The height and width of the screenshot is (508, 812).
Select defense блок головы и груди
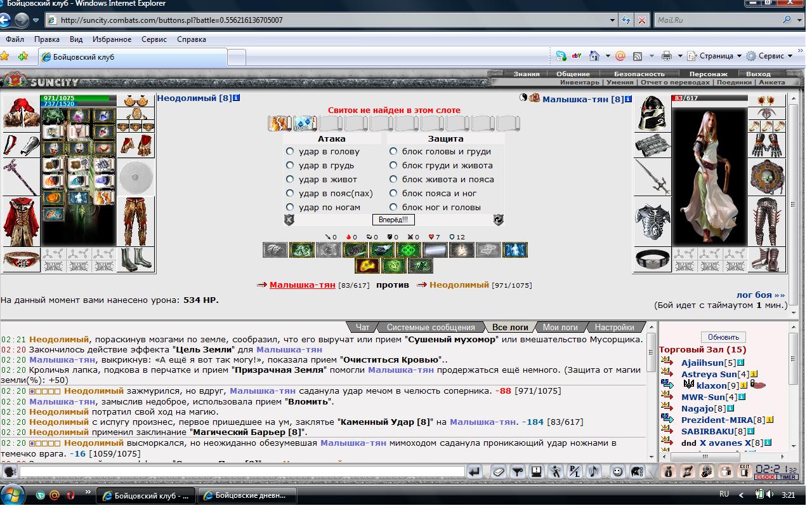393,151
